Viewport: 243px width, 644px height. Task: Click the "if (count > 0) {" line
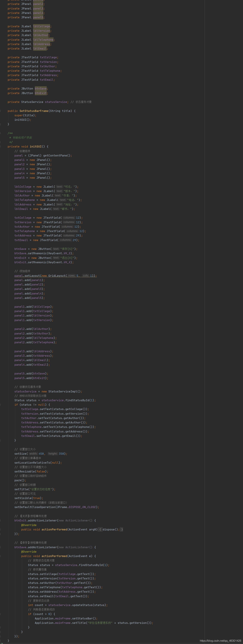pos(41,614)
